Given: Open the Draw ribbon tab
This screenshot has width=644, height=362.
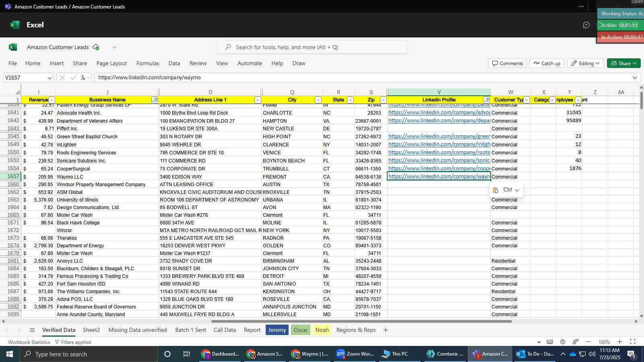Looking at the screenshot, I should tap(299, 63).
